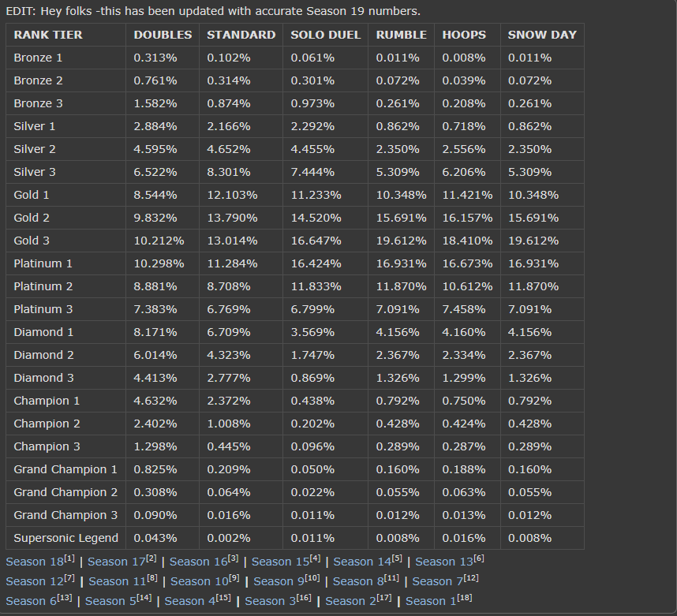Open the Season 11 link
677x616 pixels.
pos(118,581)
